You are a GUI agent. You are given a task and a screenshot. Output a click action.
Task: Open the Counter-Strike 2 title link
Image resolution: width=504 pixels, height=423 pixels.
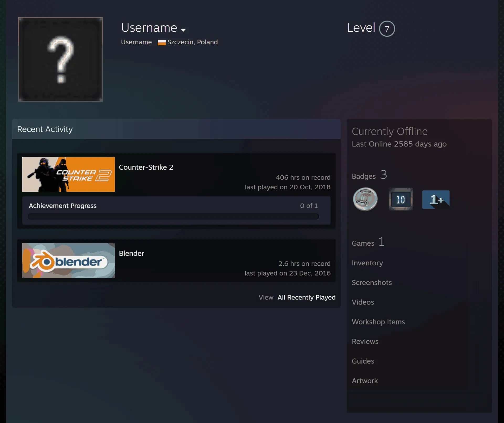pyautogui.click(x=146, y=167)
